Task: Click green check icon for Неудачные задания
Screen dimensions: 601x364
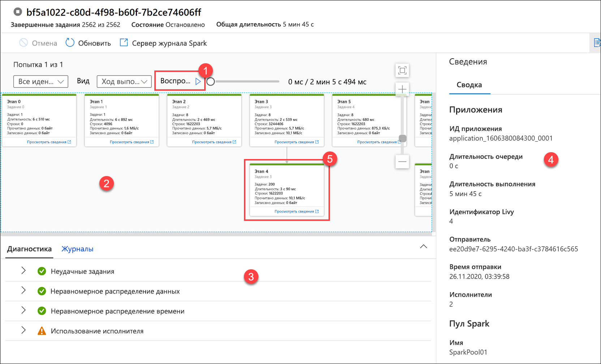Action: pos(42,271)
